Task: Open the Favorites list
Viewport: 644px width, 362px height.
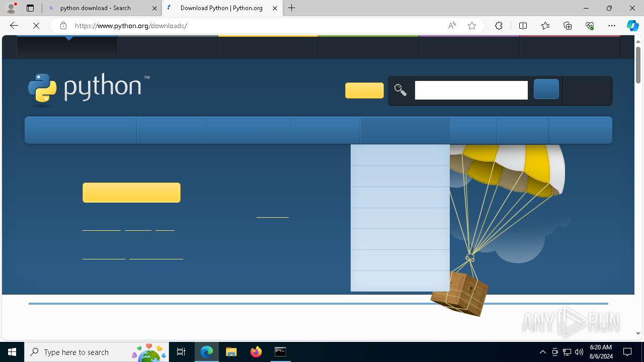Action: point(545,26)
